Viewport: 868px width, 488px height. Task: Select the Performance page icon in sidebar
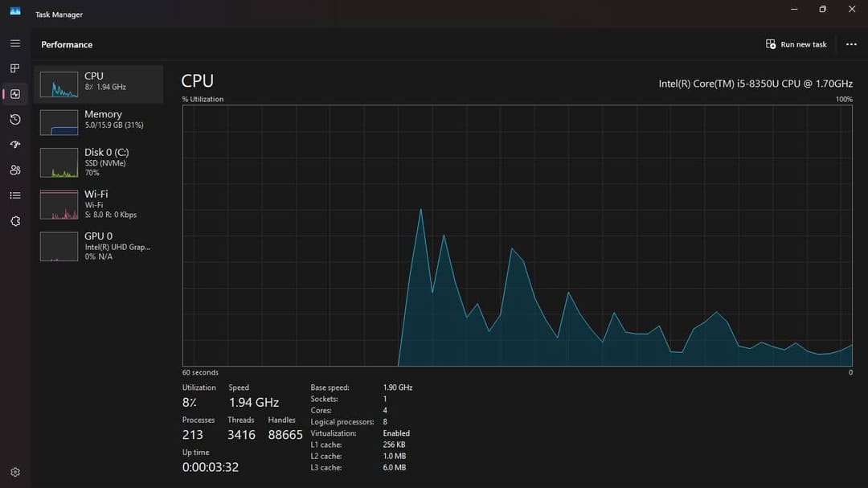tap(15, 94)
